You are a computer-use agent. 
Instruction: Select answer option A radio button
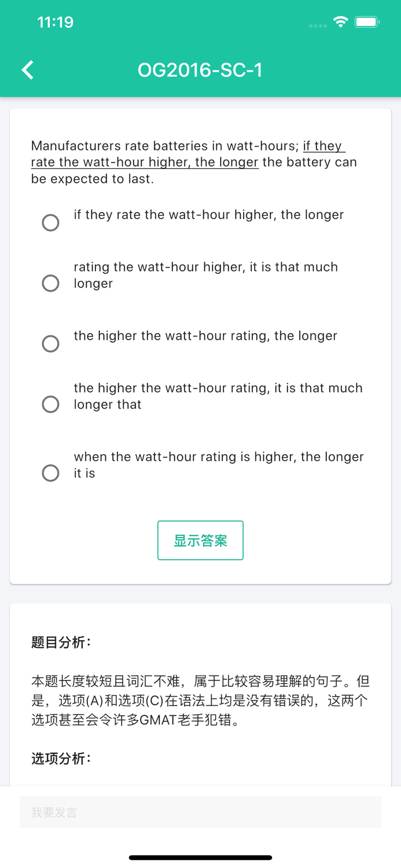click(x=50, y=222)
